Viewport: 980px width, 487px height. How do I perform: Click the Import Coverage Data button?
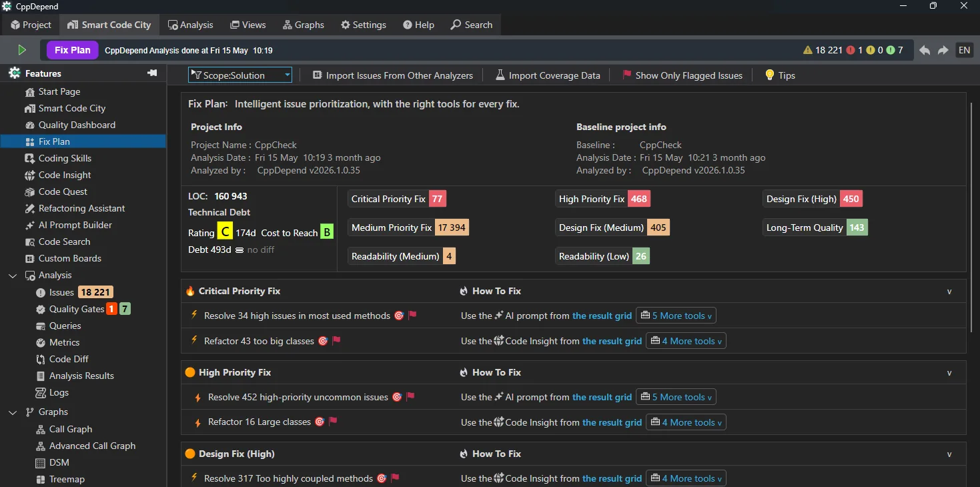point(548,75)
